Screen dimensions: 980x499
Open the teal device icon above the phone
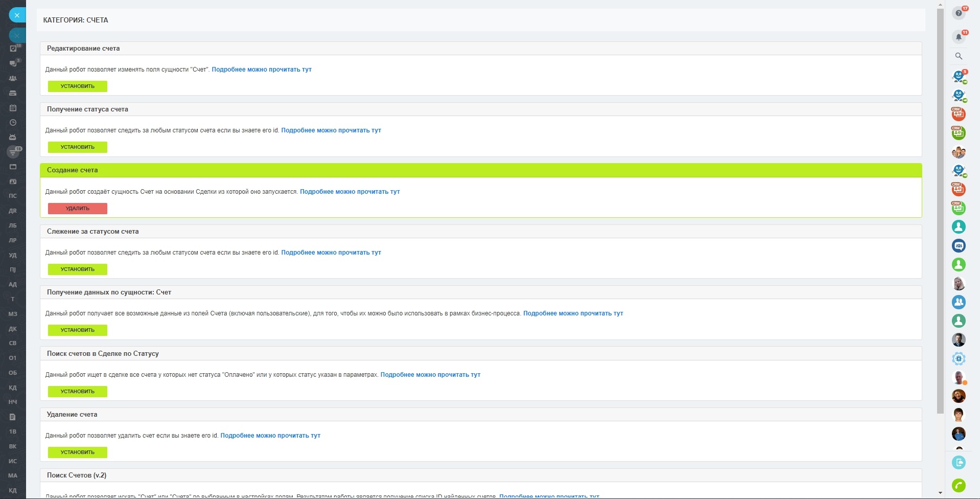click(x=959, y=463)
